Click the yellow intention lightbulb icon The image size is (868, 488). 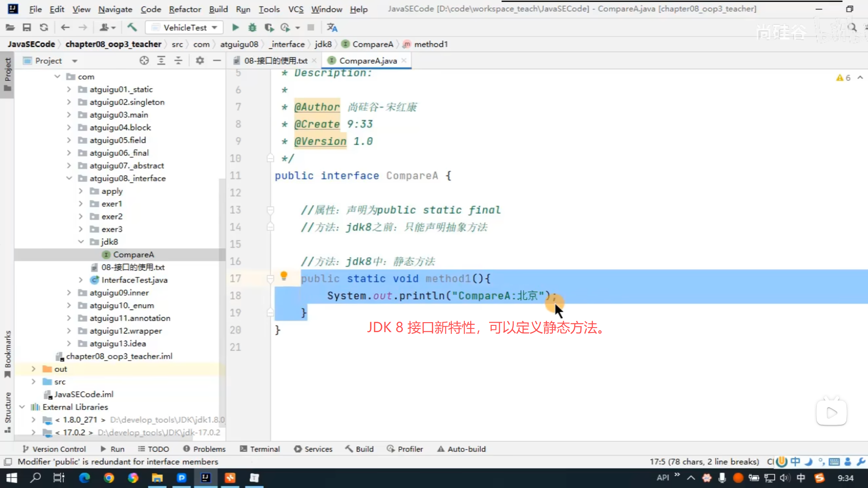click(x=284, y=276)
